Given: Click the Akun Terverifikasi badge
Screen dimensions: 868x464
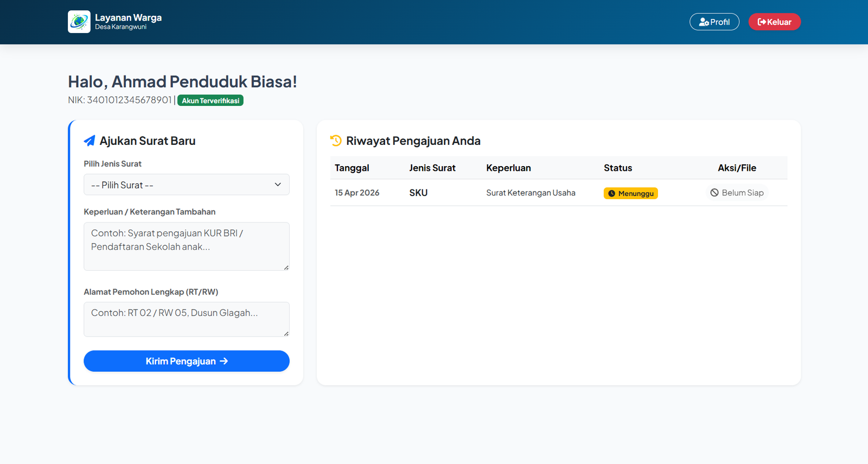Looking at the screenshot, I should [x=210, y=100].
